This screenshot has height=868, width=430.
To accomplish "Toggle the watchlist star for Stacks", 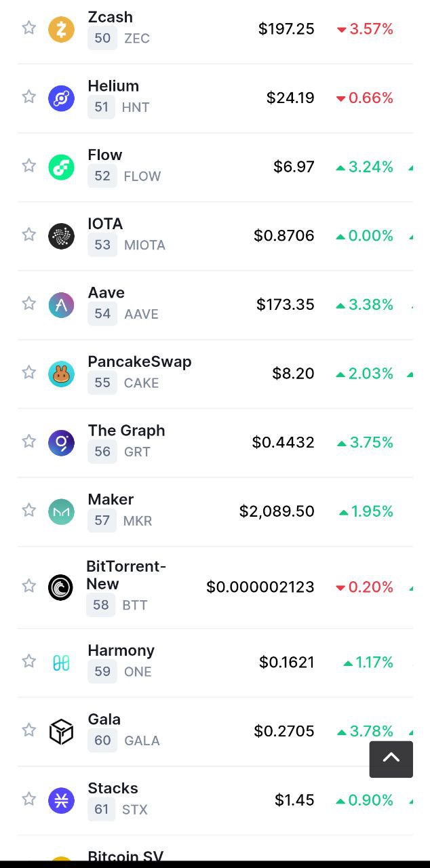I will (x=28, y=799).
